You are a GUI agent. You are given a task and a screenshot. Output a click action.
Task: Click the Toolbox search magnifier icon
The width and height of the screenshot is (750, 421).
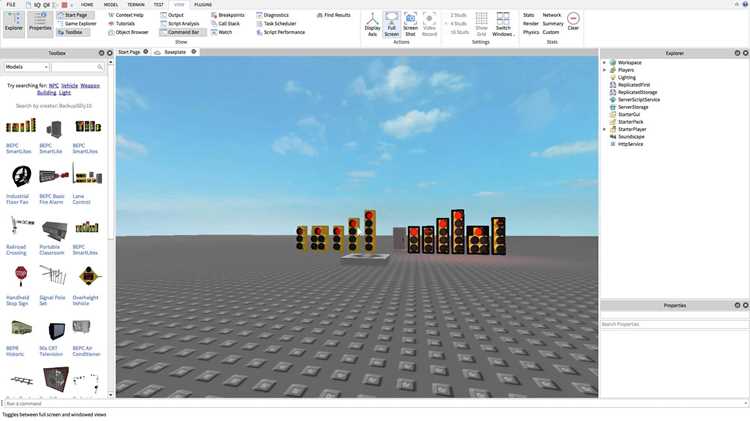100,67
